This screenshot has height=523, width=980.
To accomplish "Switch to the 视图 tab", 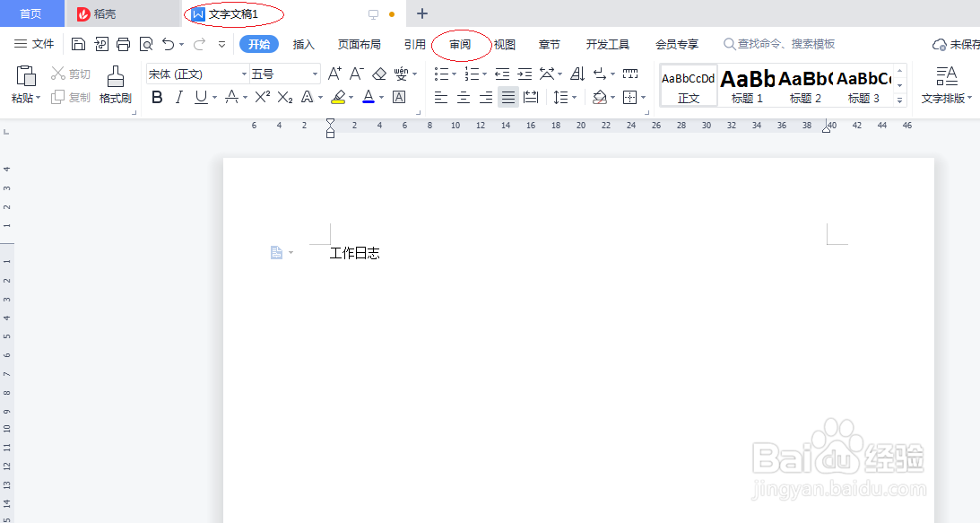I will click(505, 45).
